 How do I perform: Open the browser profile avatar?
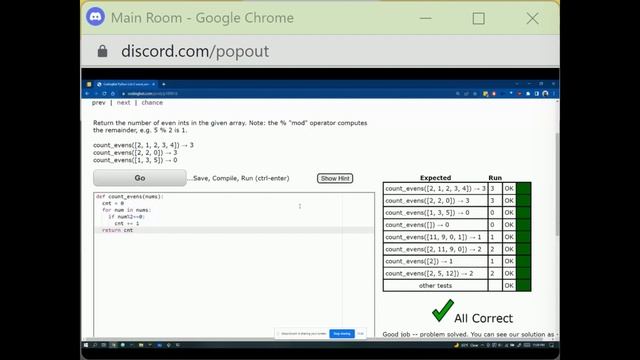coord(545,93)
